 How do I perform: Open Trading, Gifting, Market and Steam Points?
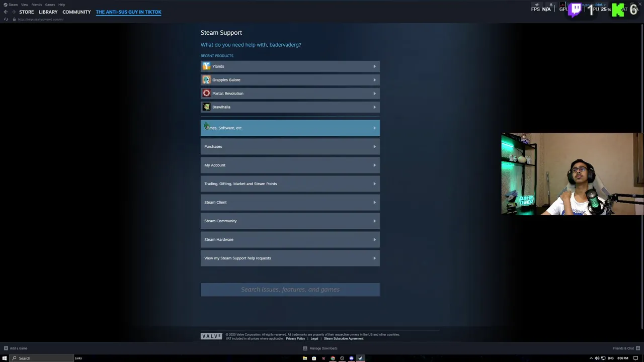click(290, 184)
